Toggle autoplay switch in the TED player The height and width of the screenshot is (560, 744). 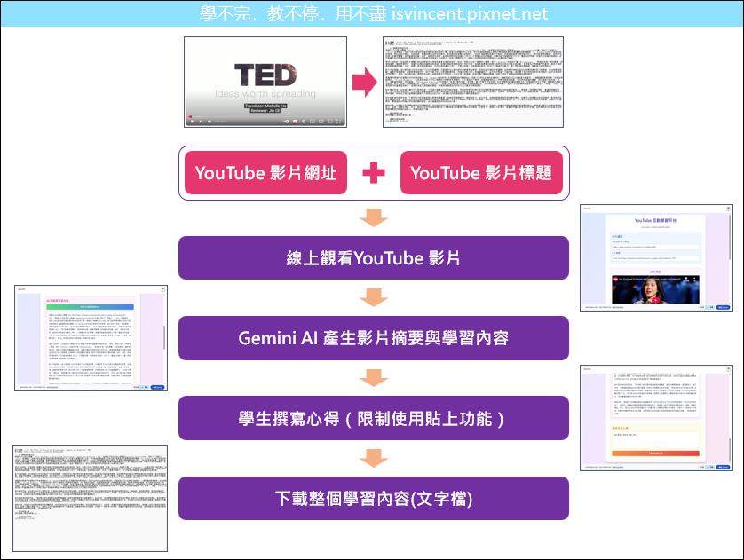point(286,122)
